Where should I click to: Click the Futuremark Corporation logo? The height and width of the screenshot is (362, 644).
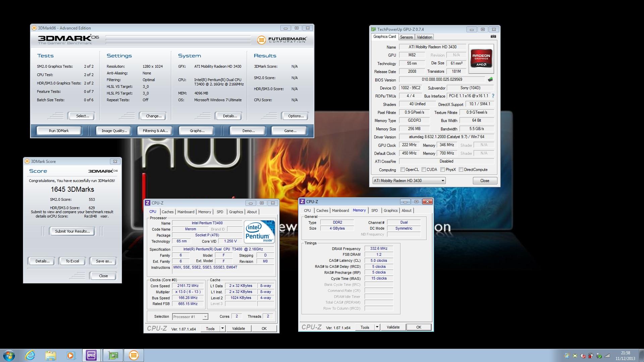(x=282, y=40)
